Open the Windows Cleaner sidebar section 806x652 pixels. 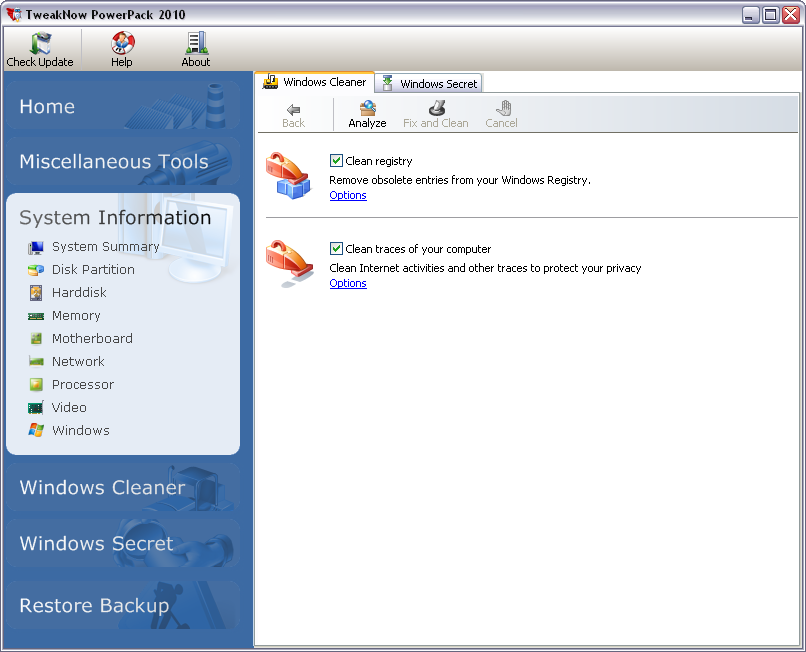123,487
